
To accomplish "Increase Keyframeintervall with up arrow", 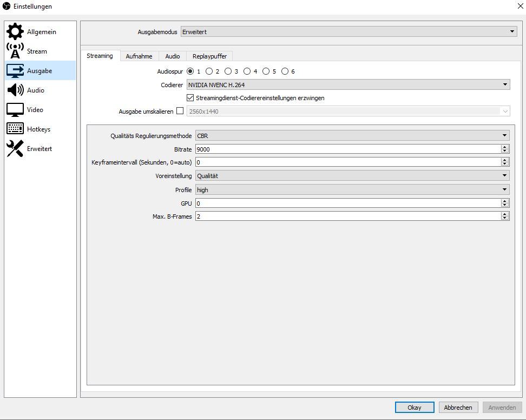I will click(504, 160).
